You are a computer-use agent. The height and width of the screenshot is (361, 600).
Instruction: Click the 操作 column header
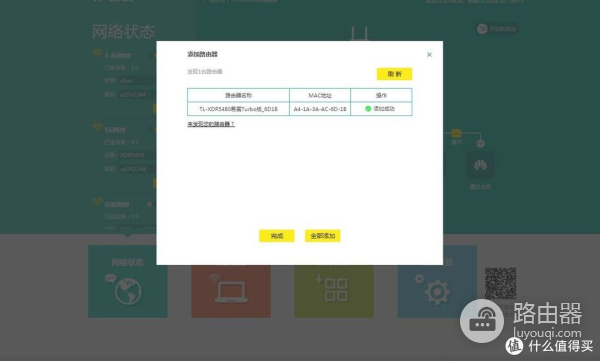(x=381, y=95)
